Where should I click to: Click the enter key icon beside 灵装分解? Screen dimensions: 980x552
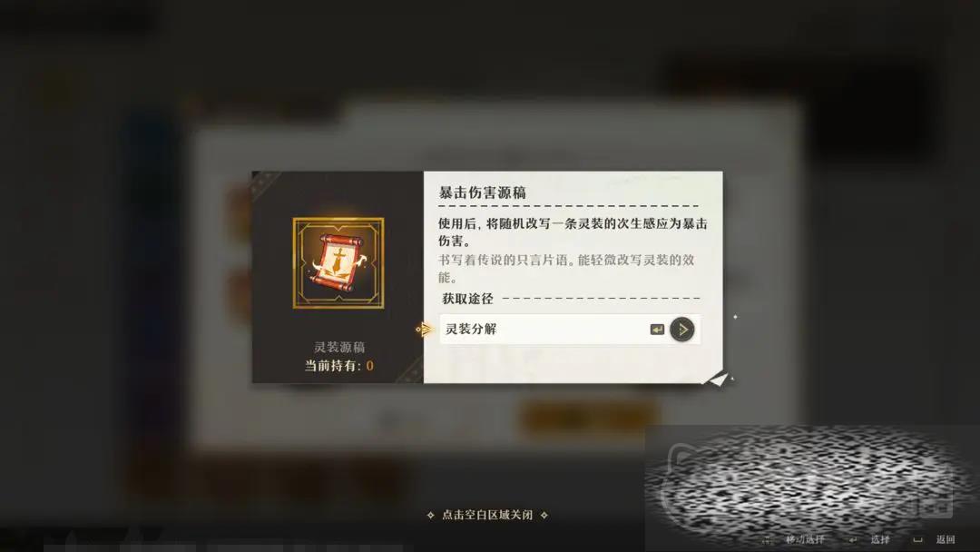(657, 330)
